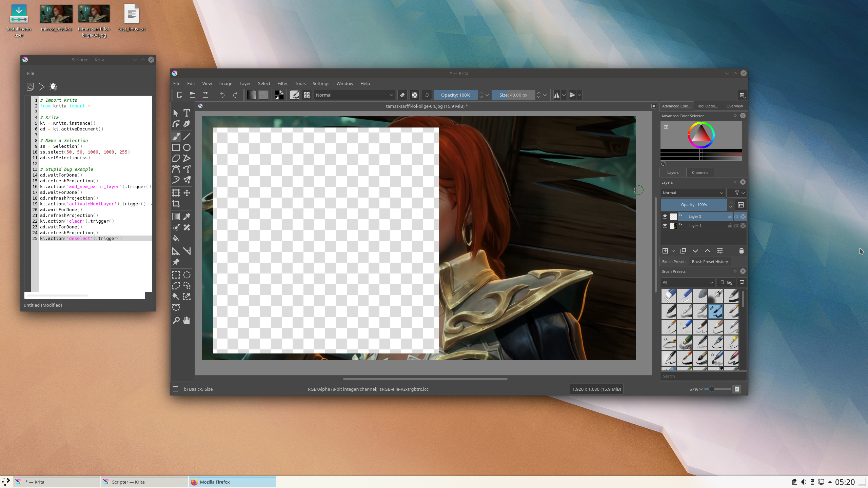Select the Contiguous Selection magic wand tool
Viewport: 868px width, 488px height.
[x=176, y=297]
